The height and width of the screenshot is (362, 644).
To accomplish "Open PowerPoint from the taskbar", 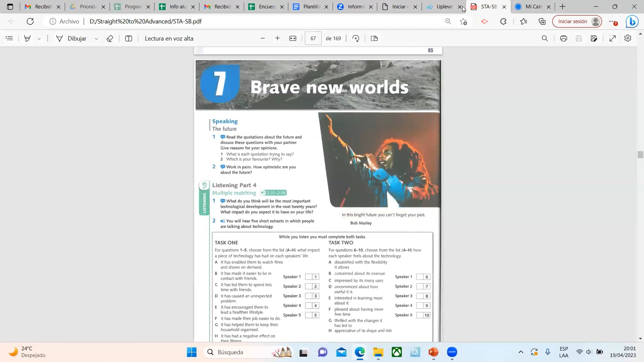I will tap(433, 352).
